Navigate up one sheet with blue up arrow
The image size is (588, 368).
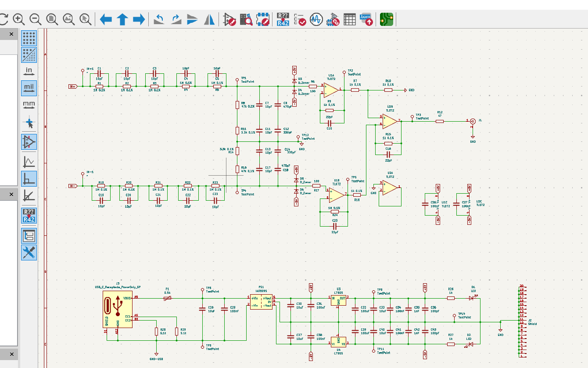point(122,19)
